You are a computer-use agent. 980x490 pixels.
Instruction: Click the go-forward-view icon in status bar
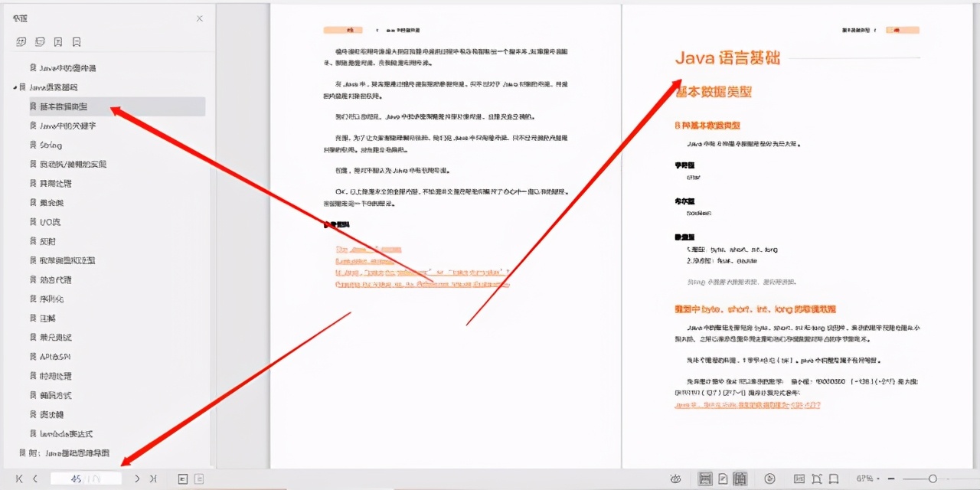pyautogui.click(x=199, y=479)
